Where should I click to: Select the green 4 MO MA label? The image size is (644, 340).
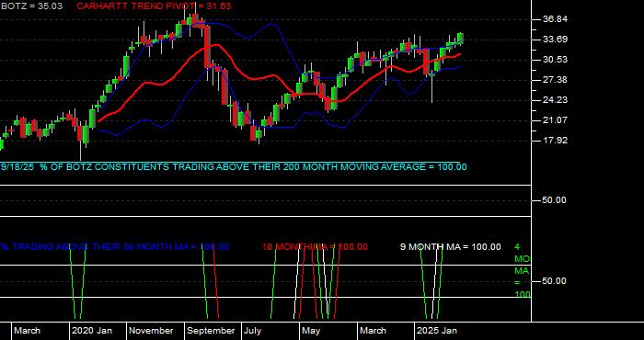pos(522,271)
